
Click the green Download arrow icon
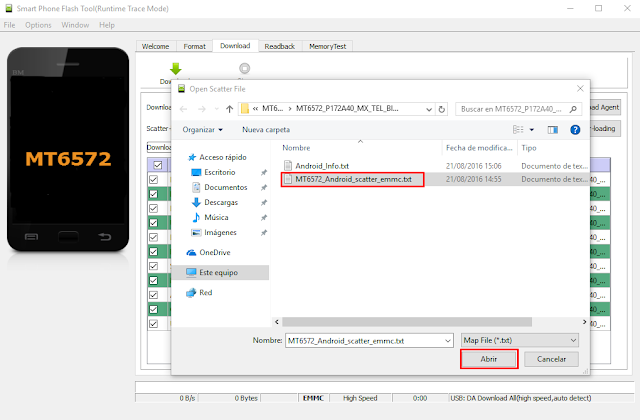[176, 69]
